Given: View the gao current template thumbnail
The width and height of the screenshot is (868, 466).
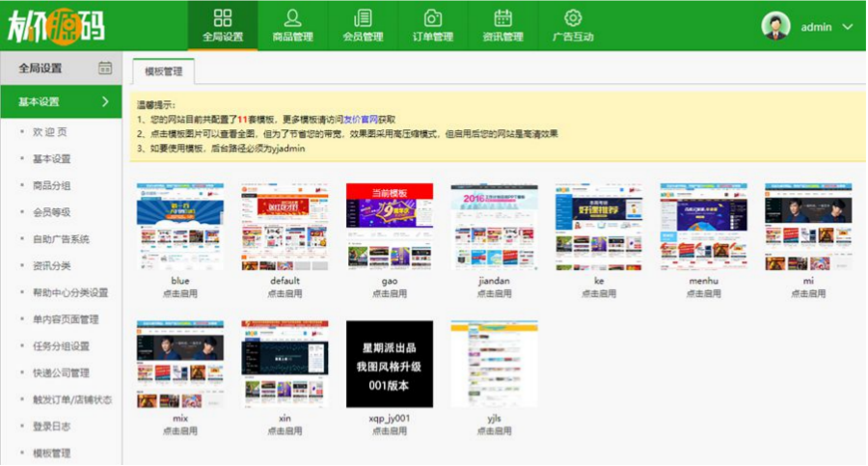Looking at the screenshot, I should (x=390, y=227).
